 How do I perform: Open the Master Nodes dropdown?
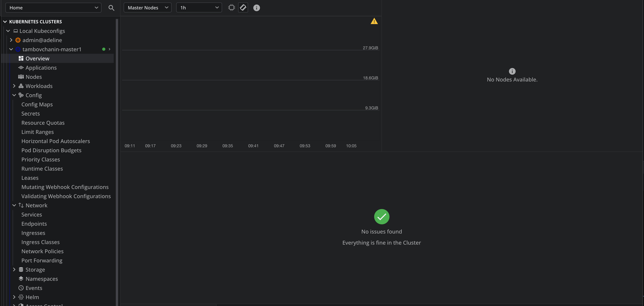[148, 8]
